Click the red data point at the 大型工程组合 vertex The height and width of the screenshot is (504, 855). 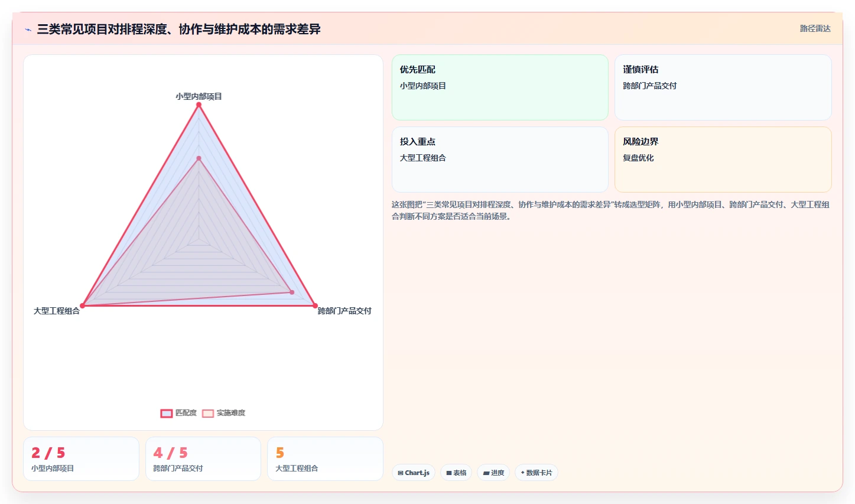(83, 305)
